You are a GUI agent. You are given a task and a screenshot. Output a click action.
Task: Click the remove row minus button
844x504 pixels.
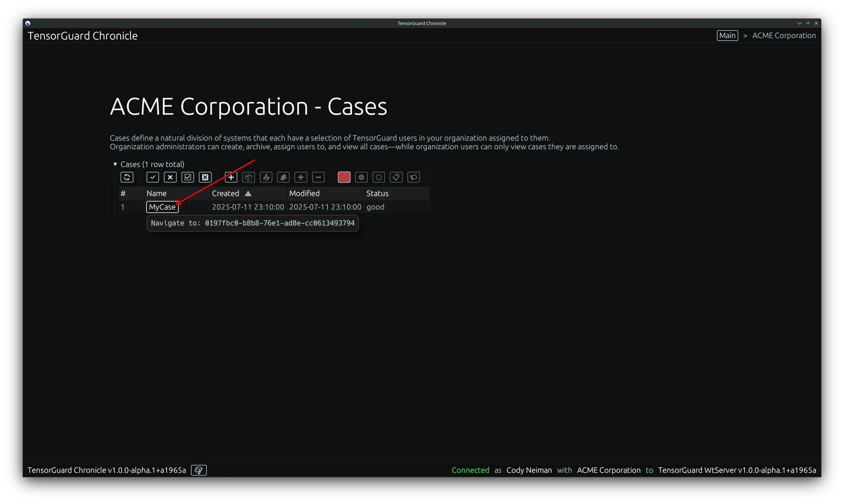click(318, 177)
